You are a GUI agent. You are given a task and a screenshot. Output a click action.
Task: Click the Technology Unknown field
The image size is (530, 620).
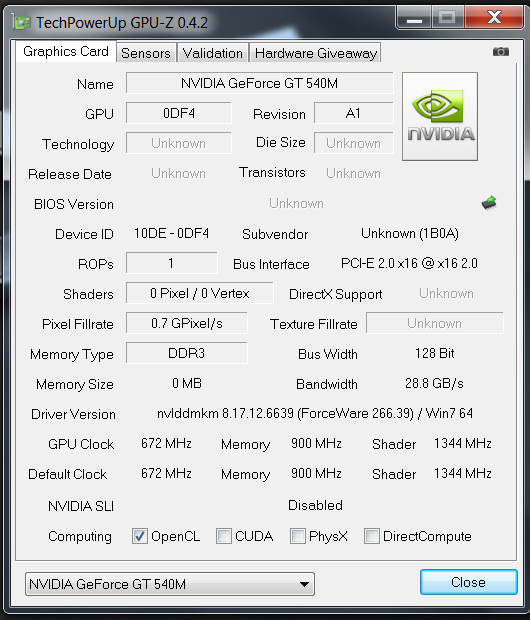click(179, 143)
